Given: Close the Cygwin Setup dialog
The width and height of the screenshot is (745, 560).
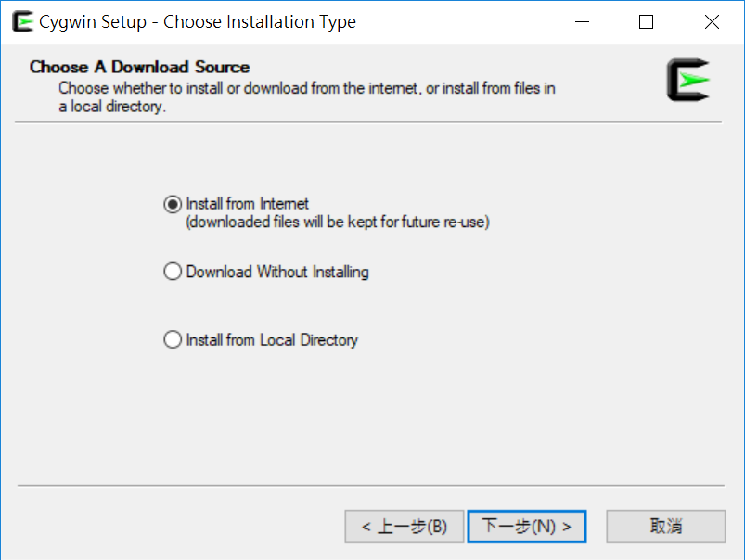Looking at the screenshot, I should (x=712, y=22).
